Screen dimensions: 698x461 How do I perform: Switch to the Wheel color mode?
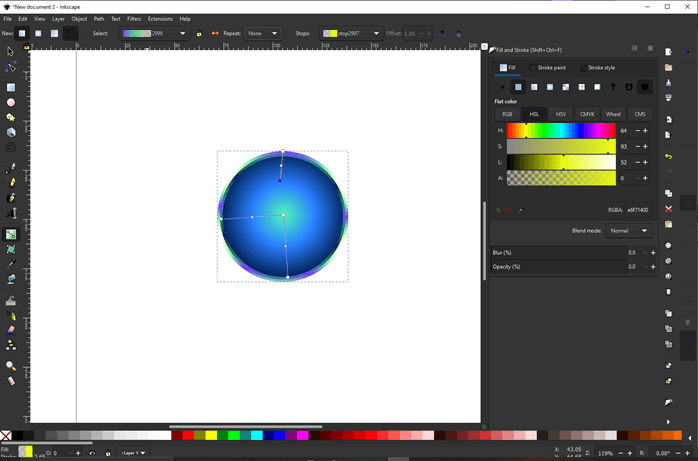point(613,114)
